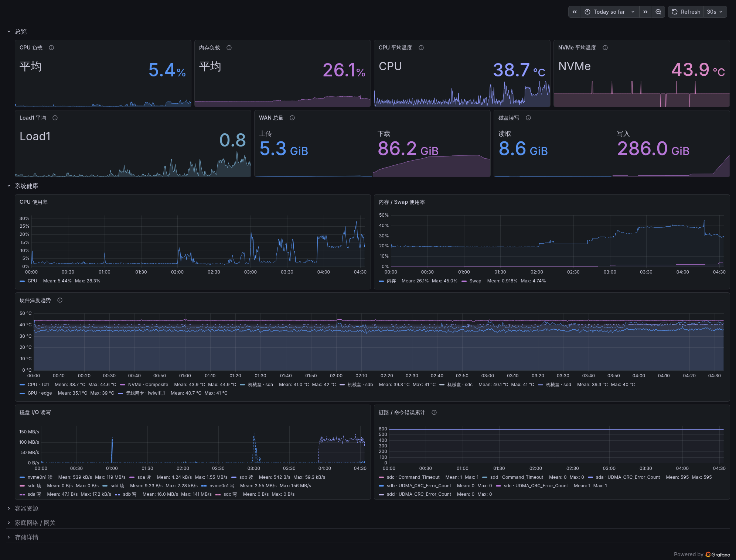The image size is (736, 560).
Task: Expand the 容器资源 row
Action: (x=27, y=509)
